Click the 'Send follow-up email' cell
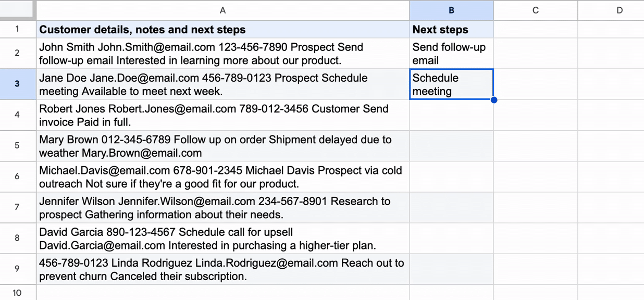The width and height of the screenshot is (644, 300). point(451,54)
